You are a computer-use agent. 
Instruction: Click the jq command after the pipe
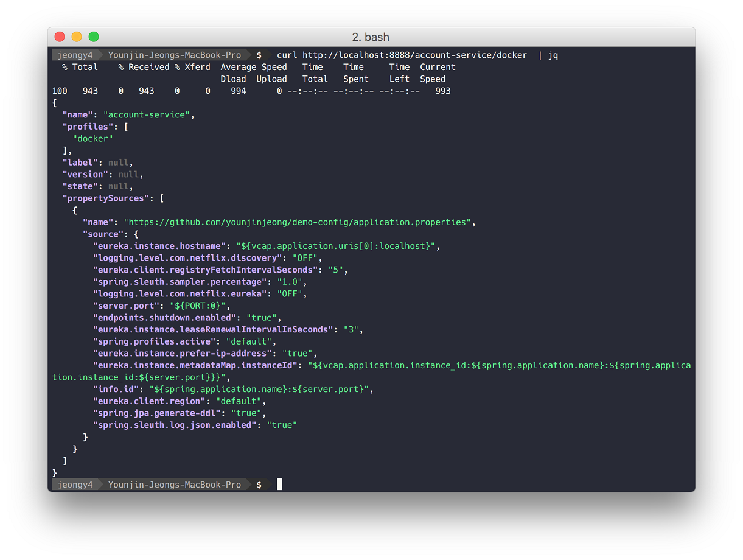pyautogui.click(x=553, y=55)
